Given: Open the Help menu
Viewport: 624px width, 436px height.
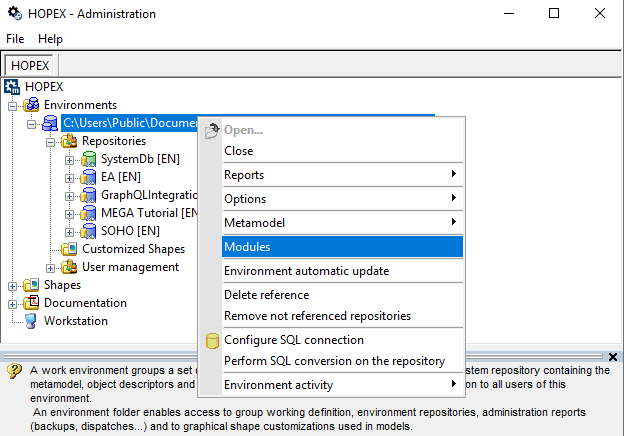Looking at the screenshot, I should click(x=50, y=39).
